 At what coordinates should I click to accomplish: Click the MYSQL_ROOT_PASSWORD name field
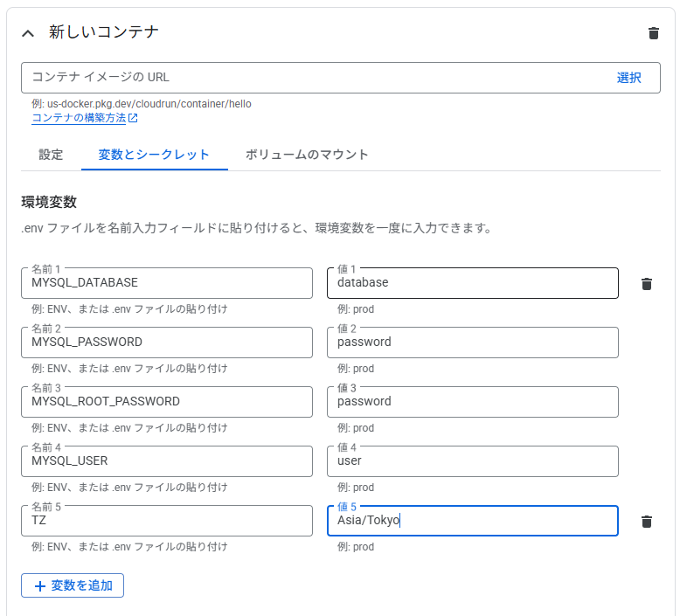point(167,402)
